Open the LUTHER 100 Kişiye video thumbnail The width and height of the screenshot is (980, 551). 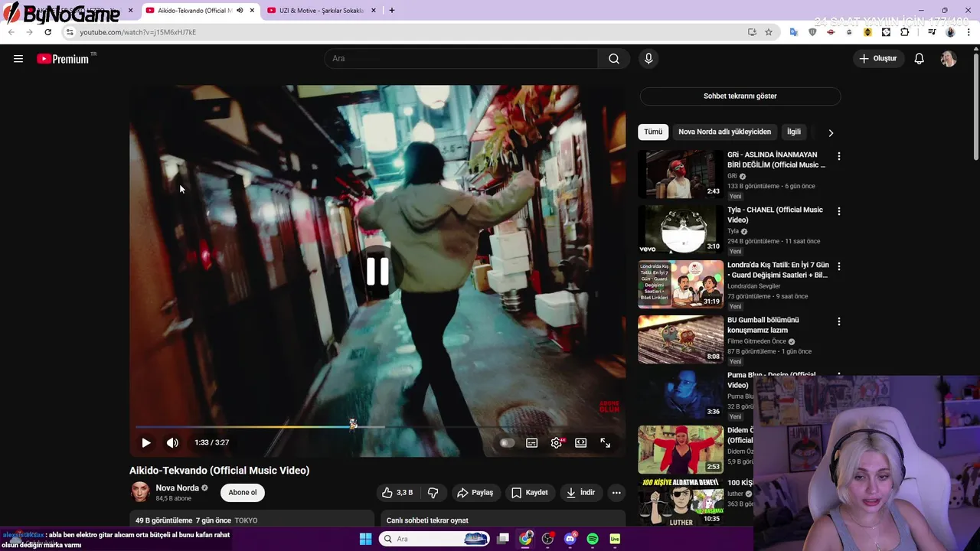coord(681,501)
